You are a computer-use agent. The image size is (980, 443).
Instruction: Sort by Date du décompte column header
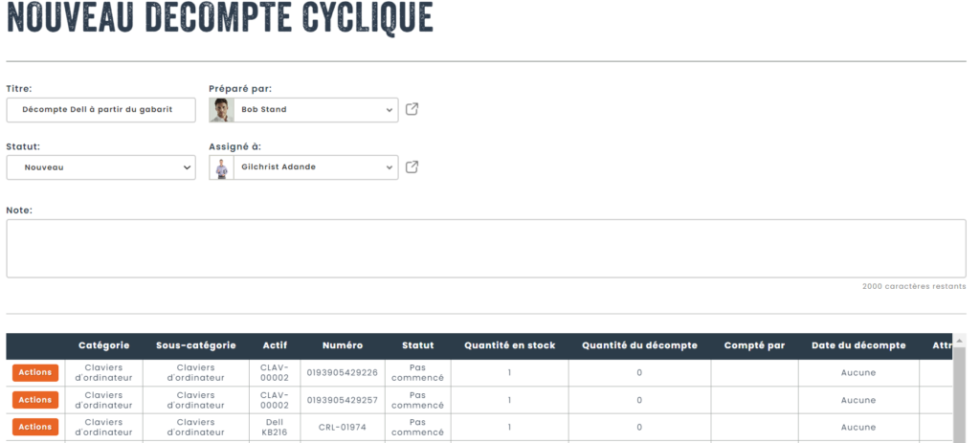coord(858,345)
